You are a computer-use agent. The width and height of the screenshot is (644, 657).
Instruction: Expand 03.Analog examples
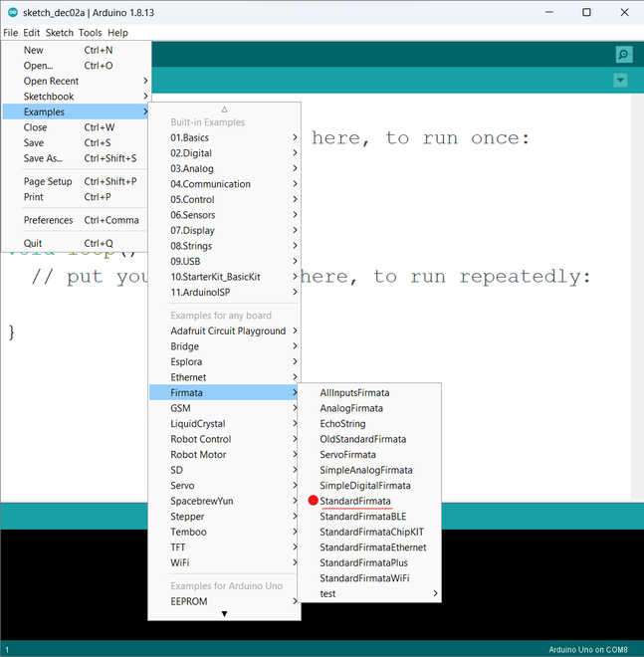coord(224,169)
